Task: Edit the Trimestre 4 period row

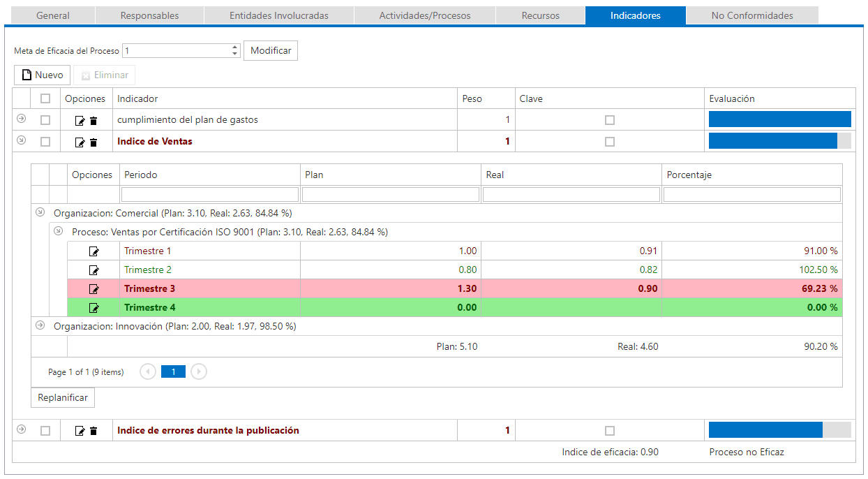Action: point(94,308)
